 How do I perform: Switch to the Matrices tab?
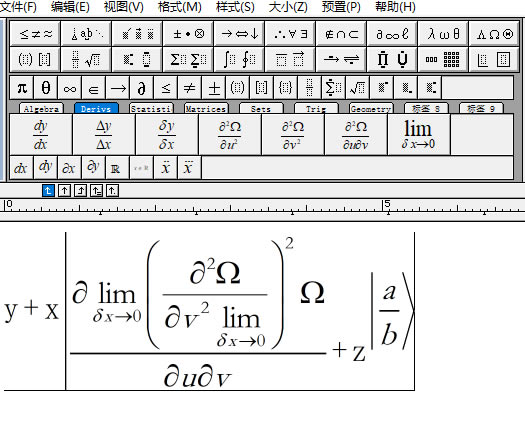[206, 109]
